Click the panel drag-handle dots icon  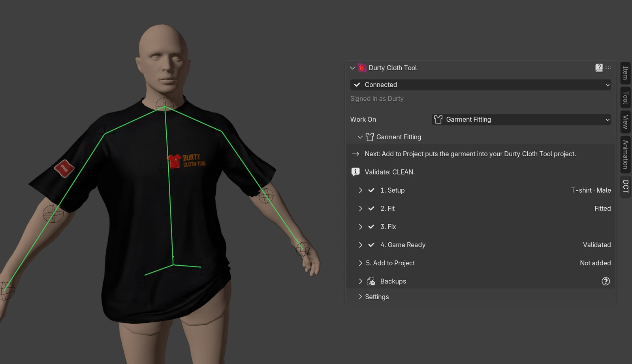(x=608, y=68)
